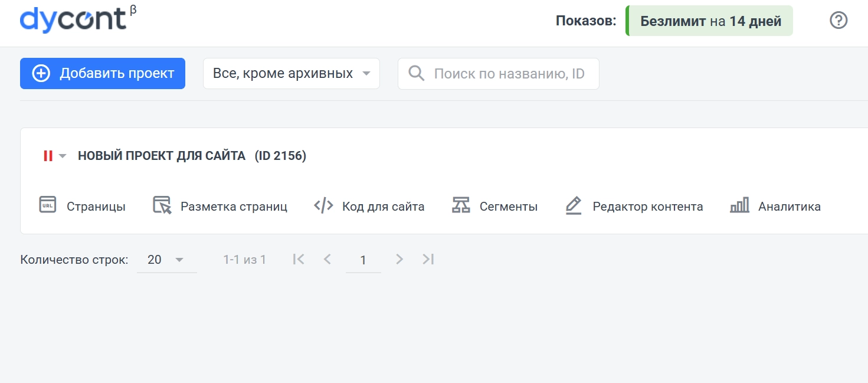This screenshot has width=868, height=383.
Task: Click the Аналитика bar chart icon
Action: (x=739, y=205)
